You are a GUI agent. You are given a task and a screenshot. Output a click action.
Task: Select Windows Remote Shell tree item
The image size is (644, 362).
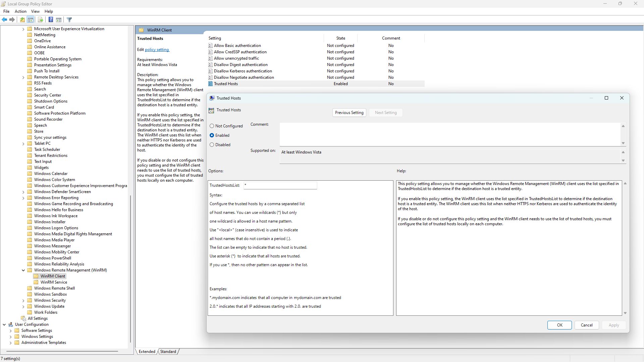tap(54, 288)
